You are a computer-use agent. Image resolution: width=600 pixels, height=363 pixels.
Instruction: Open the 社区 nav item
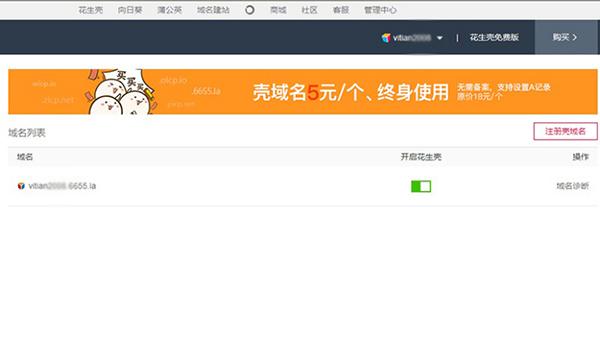tap(309, 10)
